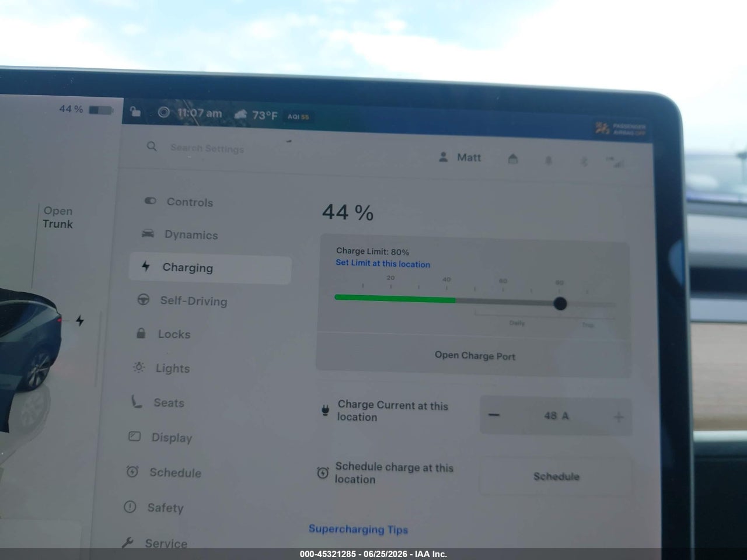Tap the plug icon beside Charge Current
747x560 pixels.
click(325, 411)
